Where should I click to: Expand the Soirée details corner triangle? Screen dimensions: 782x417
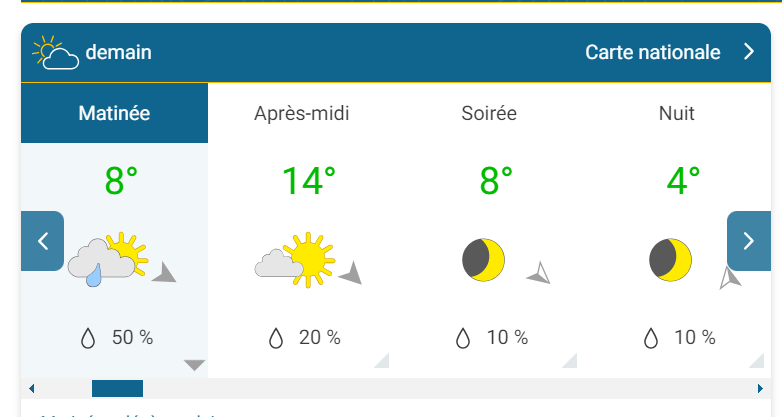coord(570,361)
